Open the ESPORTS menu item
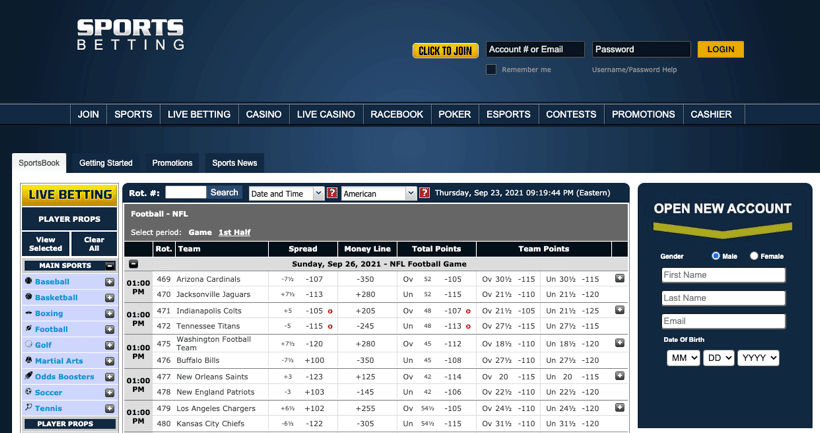Viewport: 820px width, 433px height. pyautogui.click(x=508, y=115)
